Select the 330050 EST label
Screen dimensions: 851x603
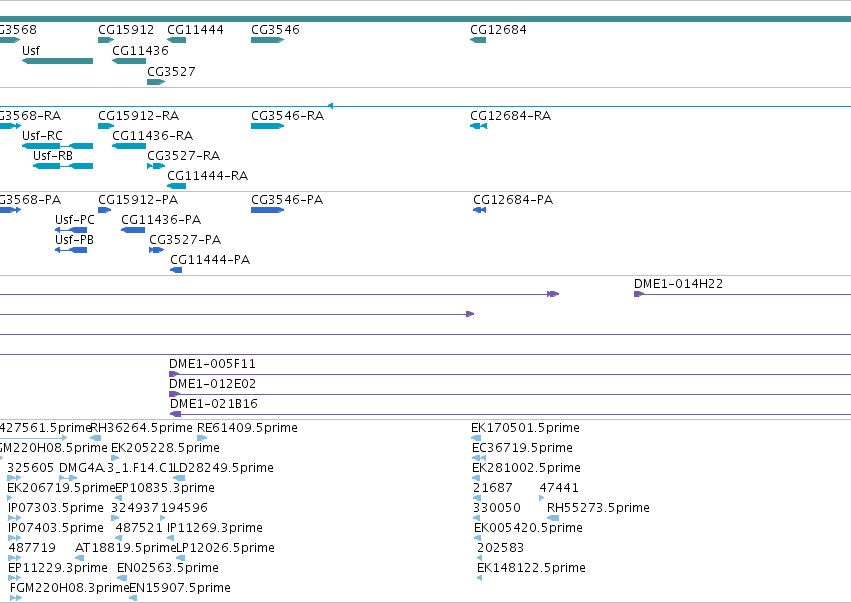(497, 508)
